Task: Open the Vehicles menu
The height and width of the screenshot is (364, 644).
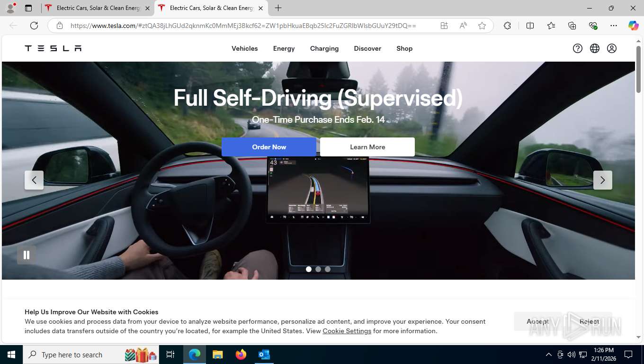Action: (x=245, y=48)
